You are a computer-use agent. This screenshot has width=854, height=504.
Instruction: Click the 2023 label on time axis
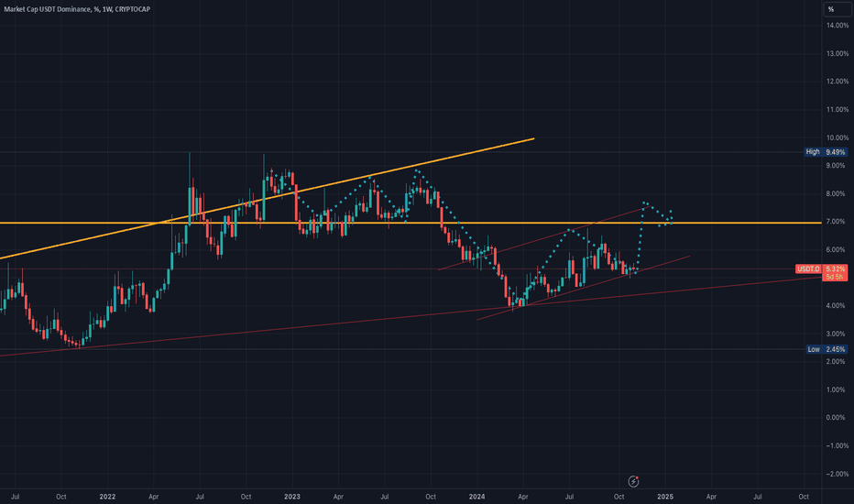pyautogui.click(x=292, y=497)
